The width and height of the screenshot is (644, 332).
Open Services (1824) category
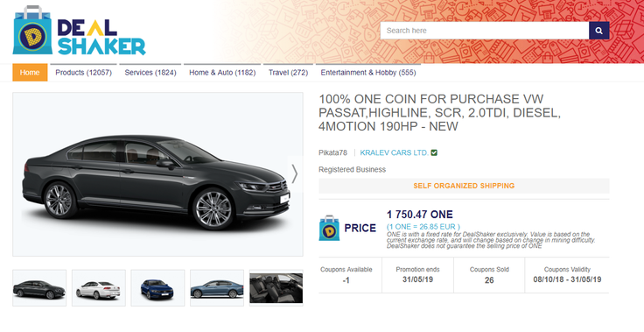click(150, 73)
